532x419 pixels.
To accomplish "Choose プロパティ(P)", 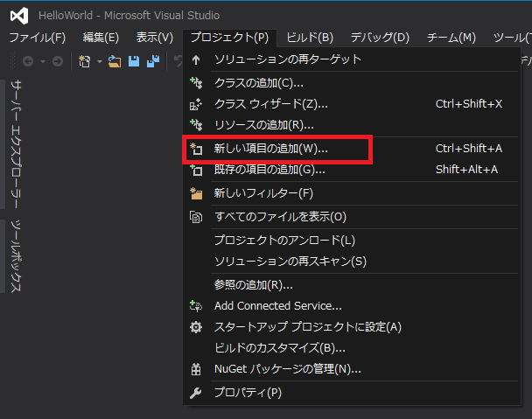I will [352, 393].
